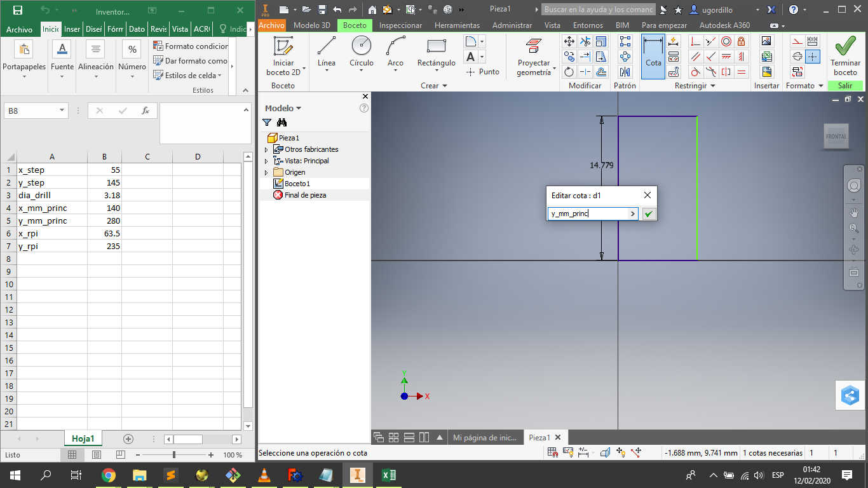Open the Restringir panel dropdown
This screenshot has height=488, width=868.
pos(712,86)
